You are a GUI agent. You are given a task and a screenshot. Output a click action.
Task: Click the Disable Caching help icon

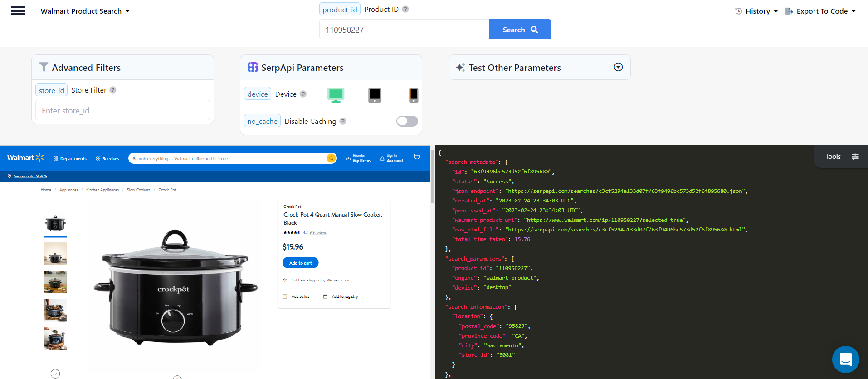click(x=343, y=121)
